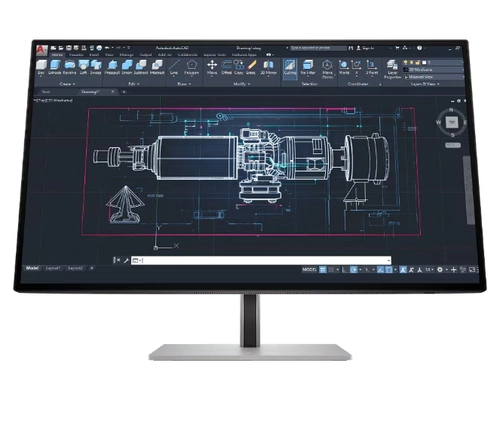Select the Subtract tool
500x425 pixels.
click(x=141, y=67)
